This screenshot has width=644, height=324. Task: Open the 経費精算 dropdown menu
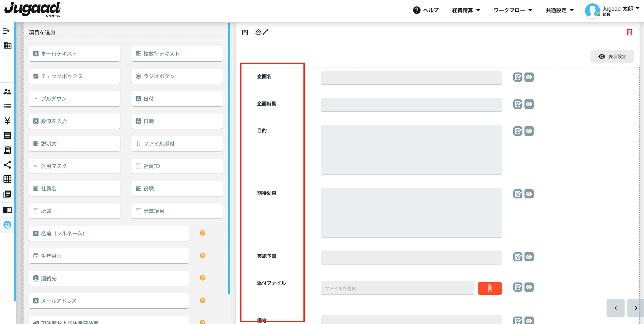[466, 10]
